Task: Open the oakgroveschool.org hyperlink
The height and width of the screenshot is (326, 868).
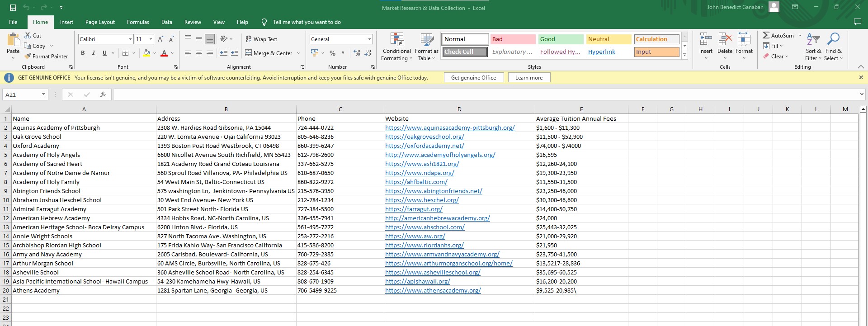Action: tap(425, 137)
